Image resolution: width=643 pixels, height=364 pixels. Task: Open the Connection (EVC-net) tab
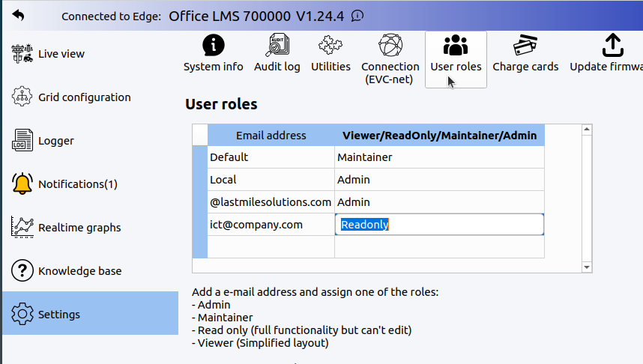(390, 59)
